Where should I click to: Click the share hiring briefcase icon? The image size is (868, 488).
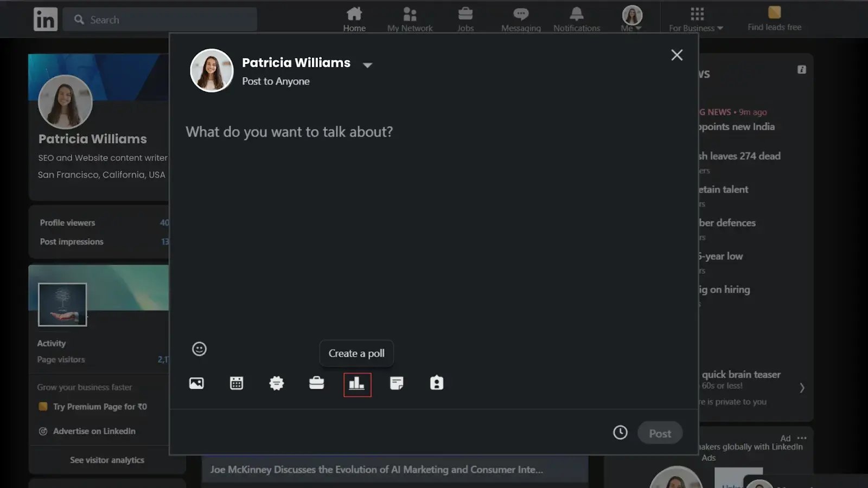(x=317, y=383)
